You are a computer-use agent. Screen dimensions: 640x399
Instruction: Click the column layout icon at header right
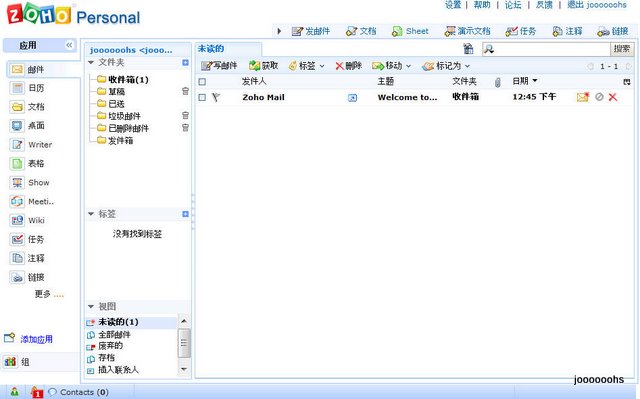pyautogui.click(x=627, y=82)
